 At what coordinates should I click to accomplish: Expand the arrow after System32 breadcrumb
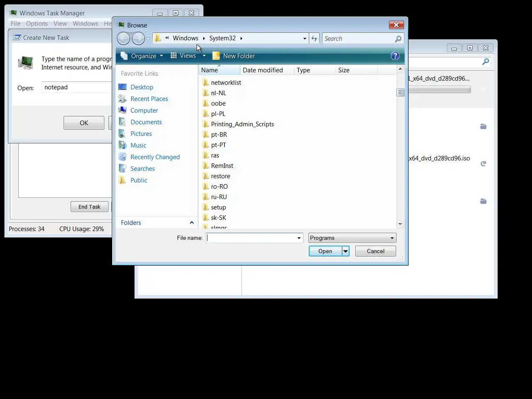pos(241,38)
